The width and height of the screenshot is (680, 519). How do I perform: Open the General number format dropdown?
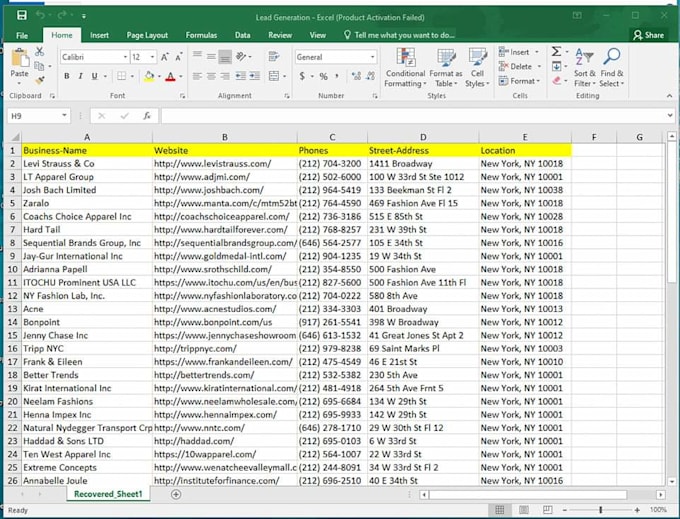(373, 57)
